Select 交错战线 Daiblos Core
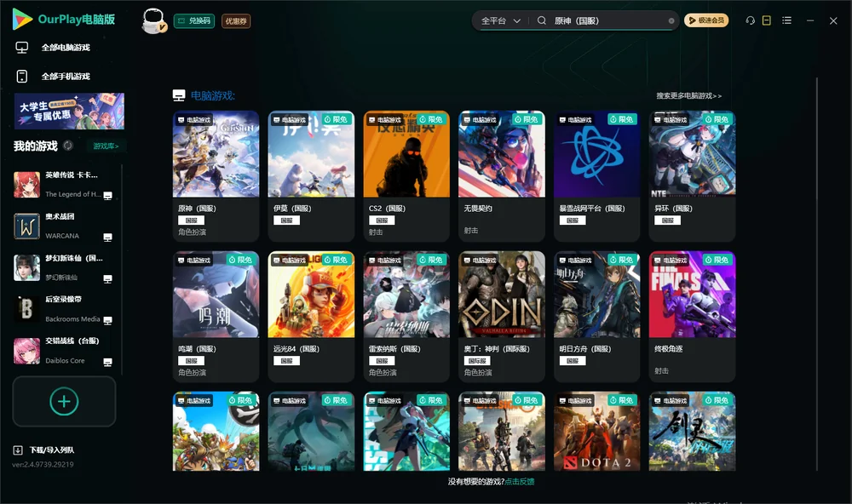852x504 pixels. pyautogui.click(x=64, y=351)
